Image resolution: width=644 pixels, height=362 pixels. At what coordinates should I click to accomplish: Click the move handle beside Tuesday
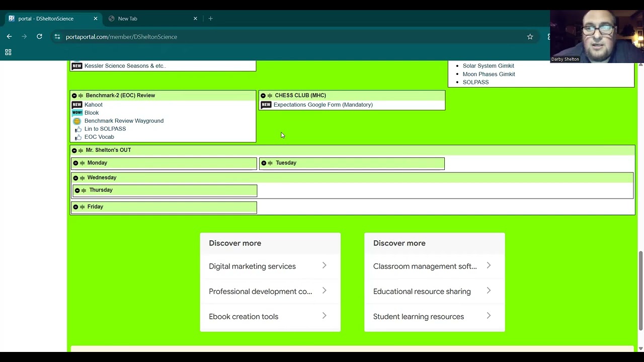click(270, 163)
